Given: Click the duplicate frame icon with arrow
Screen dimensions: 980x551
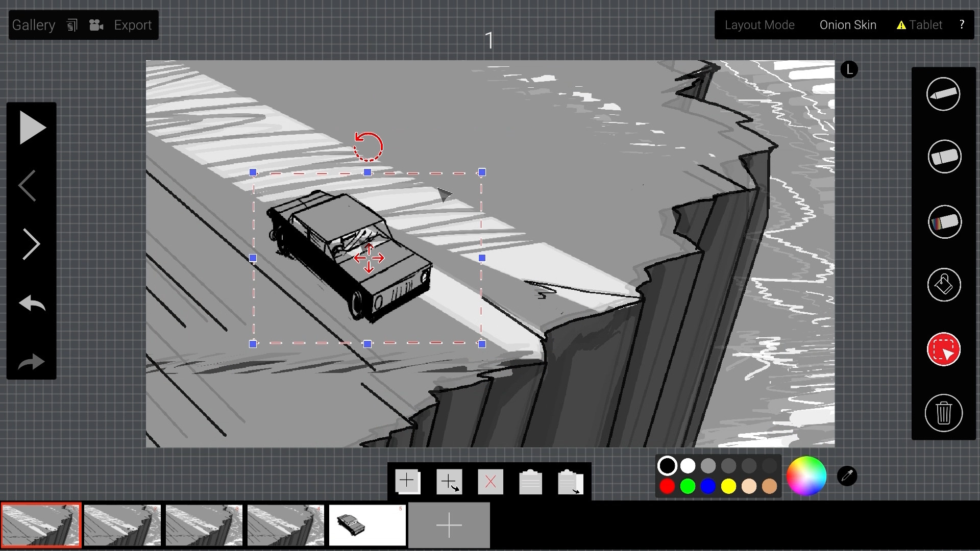Looking at the screenshot, I should [x=449, y=481].
